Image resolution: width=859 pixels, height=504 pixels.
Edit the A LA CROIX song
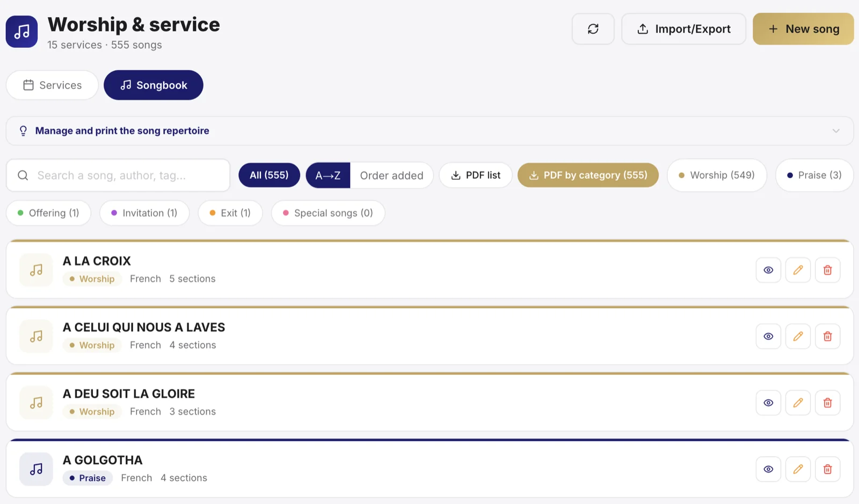coord(798,270)
